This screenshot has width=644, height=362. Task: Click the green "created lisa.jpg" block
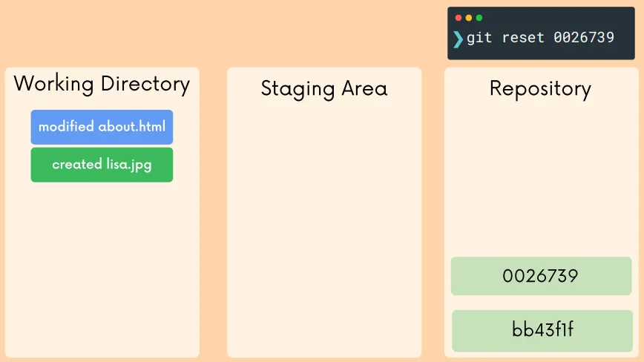[102, 165]
